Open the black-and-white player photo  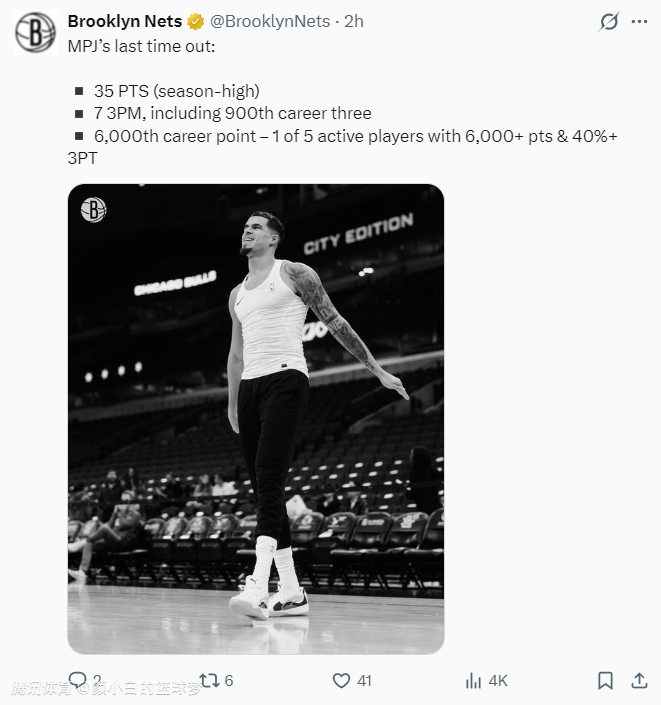point(256,418)
